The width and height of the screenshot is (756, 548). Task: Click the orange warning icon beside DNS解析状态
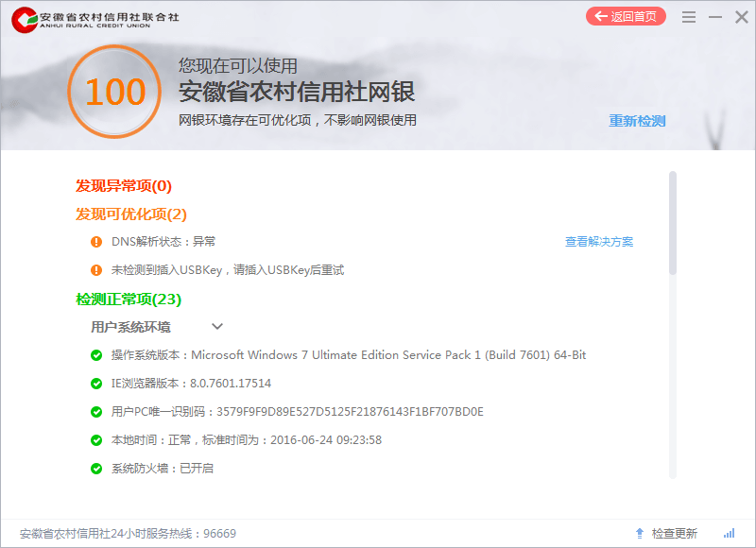coord(96,242)
